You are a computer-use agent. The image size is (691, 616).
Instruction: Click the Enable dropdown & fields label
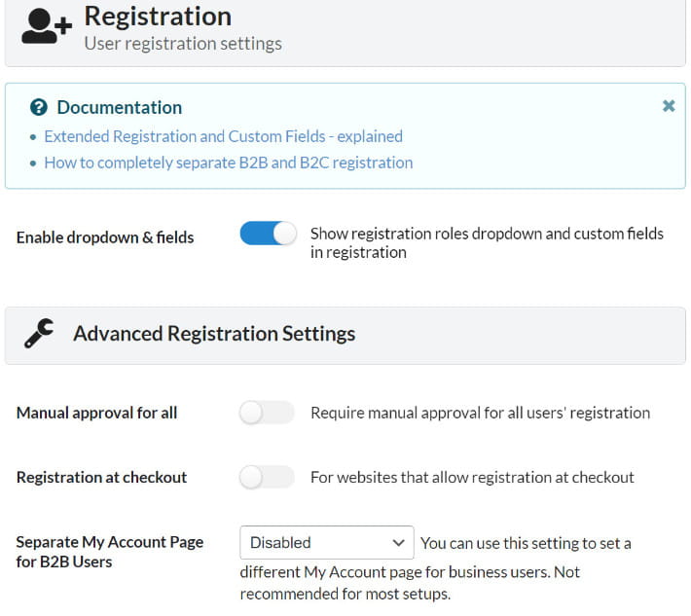point(105,237)
